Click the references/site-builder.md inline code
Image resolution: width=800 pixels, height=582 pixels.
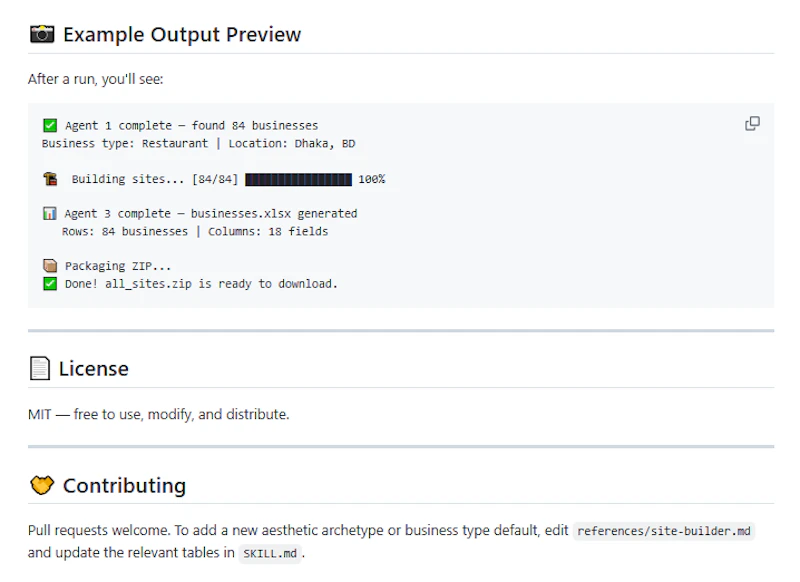[664, 531]
